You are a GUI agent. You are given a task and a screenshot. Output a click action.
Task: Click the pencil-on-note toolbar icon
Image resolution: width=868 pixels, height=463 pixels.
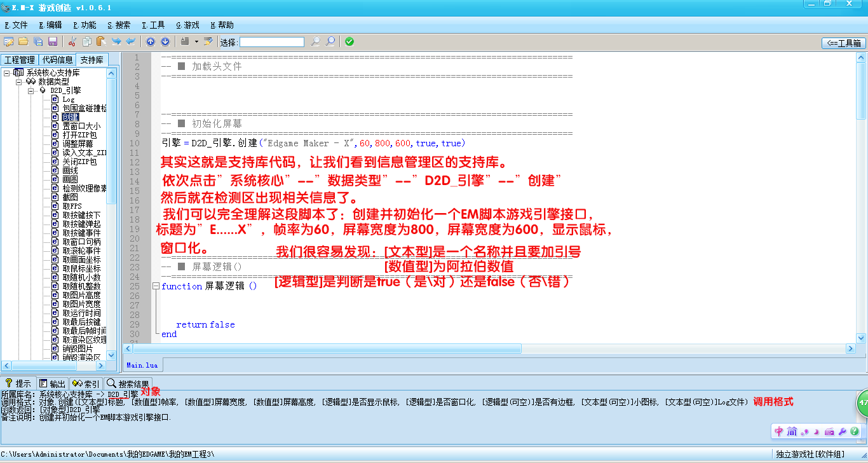pyautogui.click(x=208, y=42)
